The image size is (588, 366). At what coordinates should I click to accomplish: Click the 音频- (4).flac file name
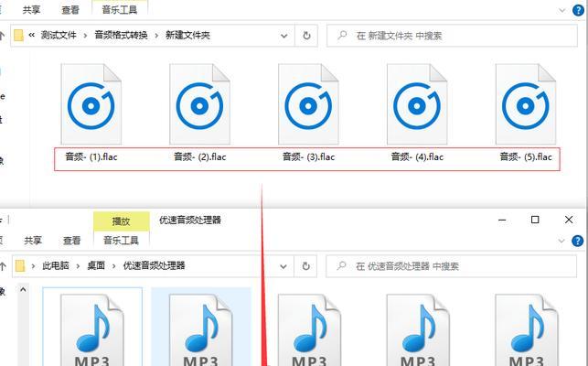(x=417, y=156)
